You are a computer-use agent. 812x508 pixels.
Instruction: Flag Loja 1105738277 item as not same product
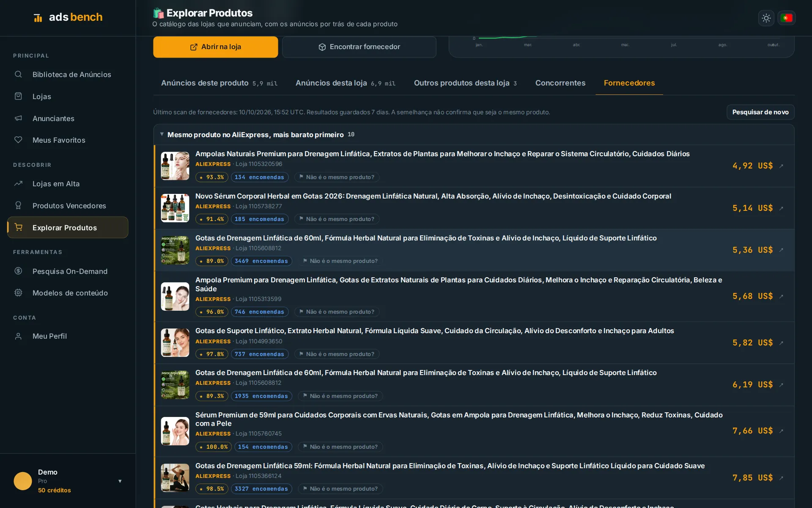tap(337, 219)
